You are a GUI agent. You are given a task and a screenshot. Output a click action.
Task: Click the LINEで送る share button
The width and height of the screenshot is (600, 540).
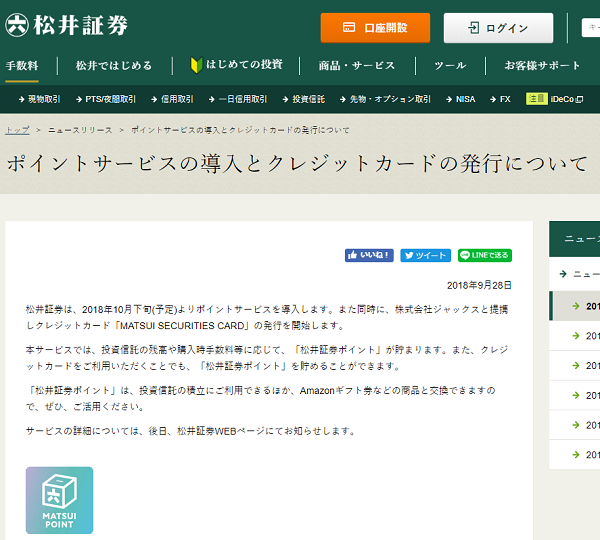coord(485,255)
